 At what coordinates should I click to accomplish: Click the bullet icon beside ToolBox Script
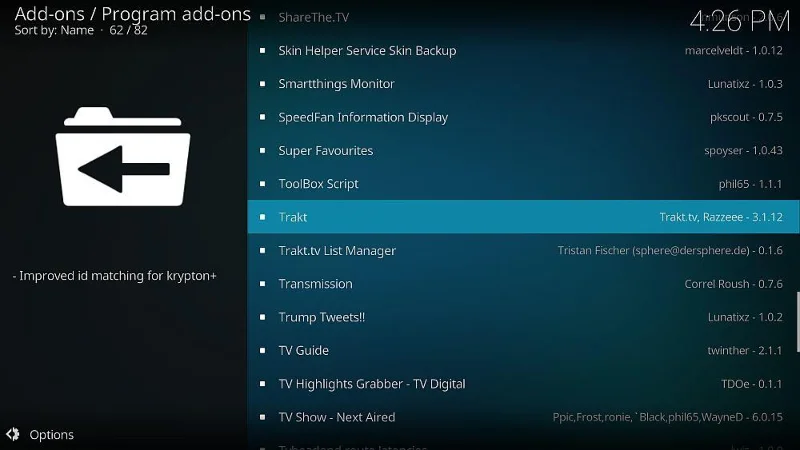pyautogui.click(x=262, y=184)
